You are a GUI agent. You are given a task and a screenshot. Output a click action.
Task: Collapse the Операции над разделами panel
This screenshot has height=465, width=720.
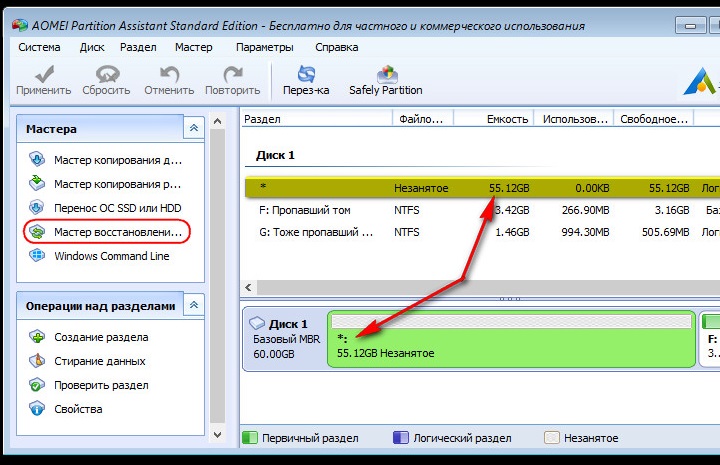(194, 304)
